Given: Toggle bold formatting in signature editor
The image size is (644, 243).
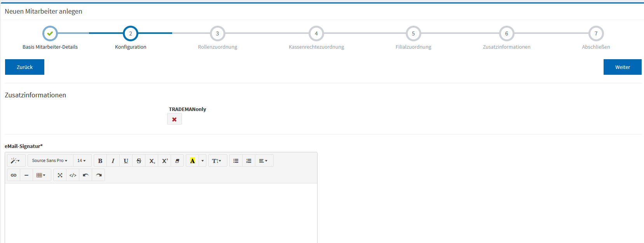Looking at the screenshot, I should pos(100,161).
